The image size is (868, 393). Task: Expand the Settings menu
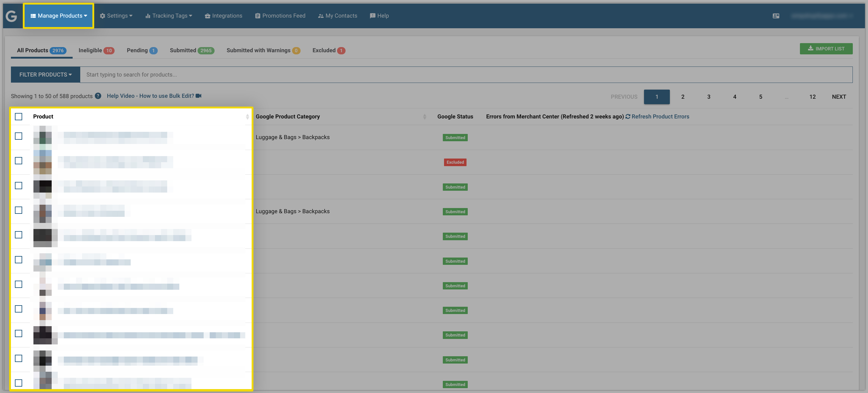116,16
